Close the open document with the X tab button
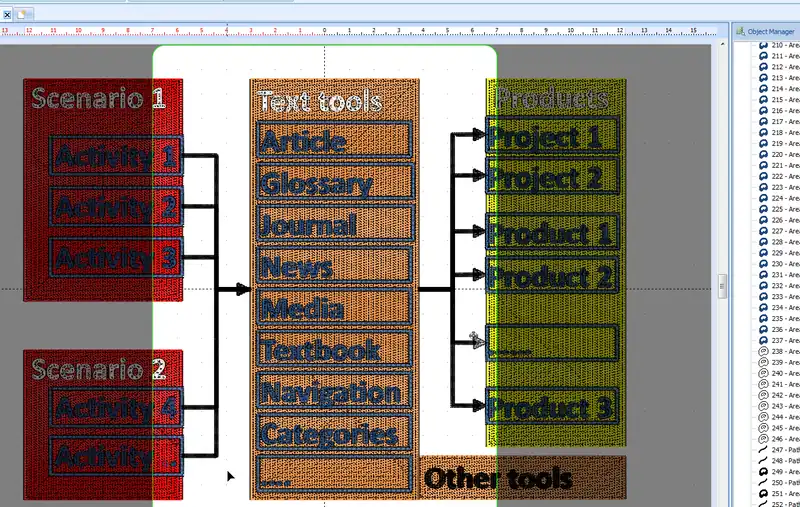This screenshot has width=800, height=507. click(7, 14)
